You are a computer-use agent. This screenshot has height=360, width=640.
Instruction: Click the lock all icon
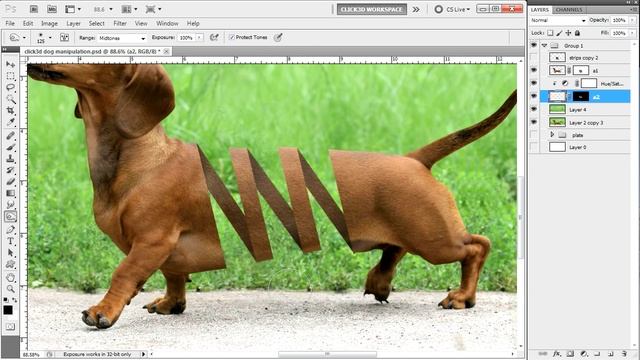(x=577, y=33)
